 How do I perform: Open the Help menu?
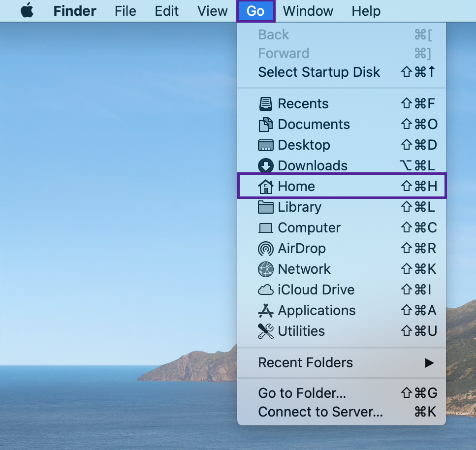[366, 11]
